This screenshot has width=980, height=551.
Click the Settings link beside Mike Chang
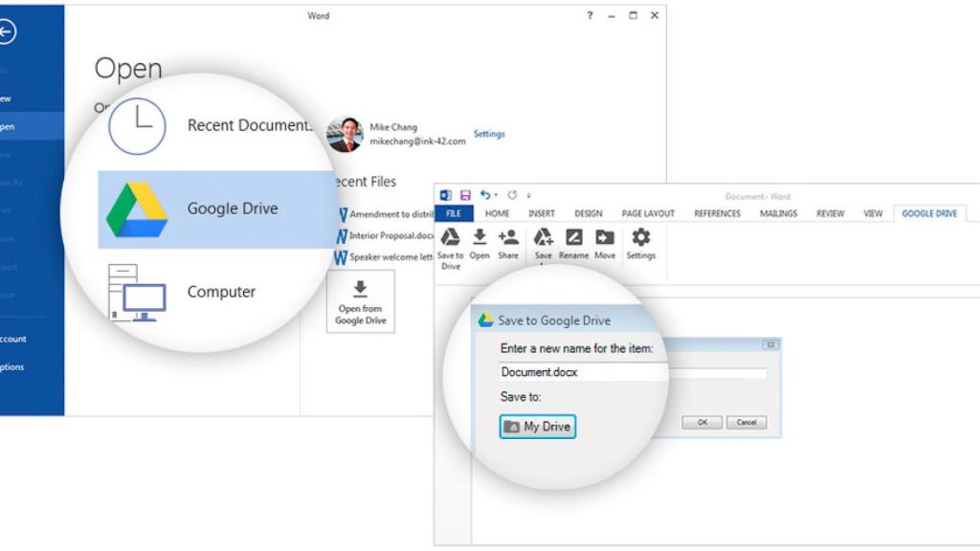pos(488,134)
